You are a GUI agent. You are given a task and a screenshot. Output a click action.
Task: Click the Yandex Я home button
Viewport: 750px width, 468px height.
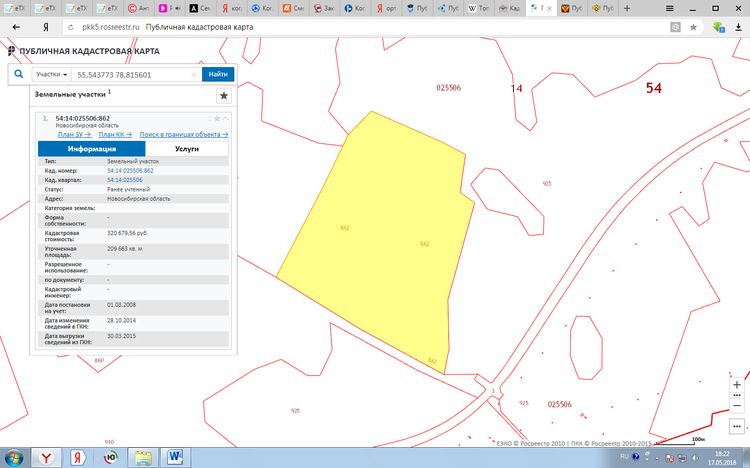coord(45,27)
